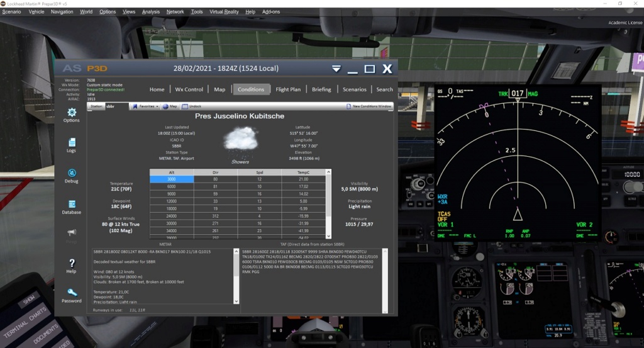The image size is (644, 348).
Task: Switch to the Scenarios tab
Action: pos(355,89)
